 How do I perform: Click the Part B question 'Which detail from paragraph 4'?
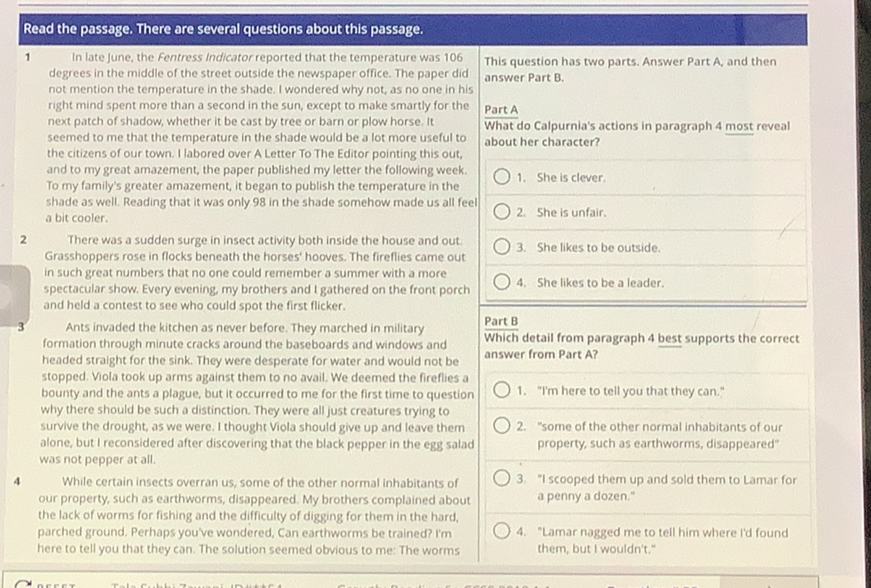click(x=641, y=346)
